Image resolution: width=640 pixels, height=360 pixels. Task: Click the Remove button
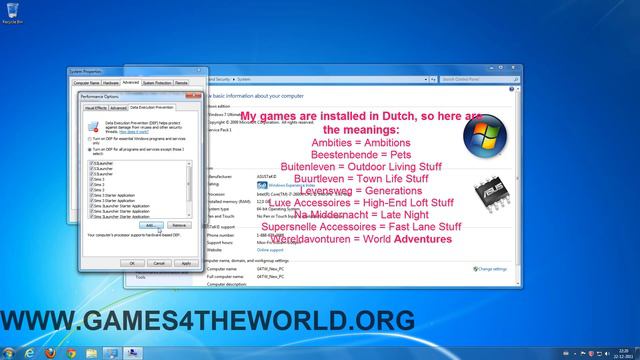pyautogui.click(x=179, y=225)
